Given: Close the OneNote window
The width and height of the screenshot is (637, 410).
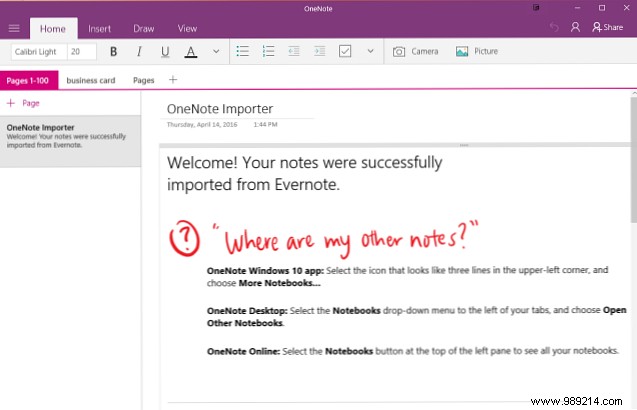Looking at the screenshot, I should click(x=626, y=8).
